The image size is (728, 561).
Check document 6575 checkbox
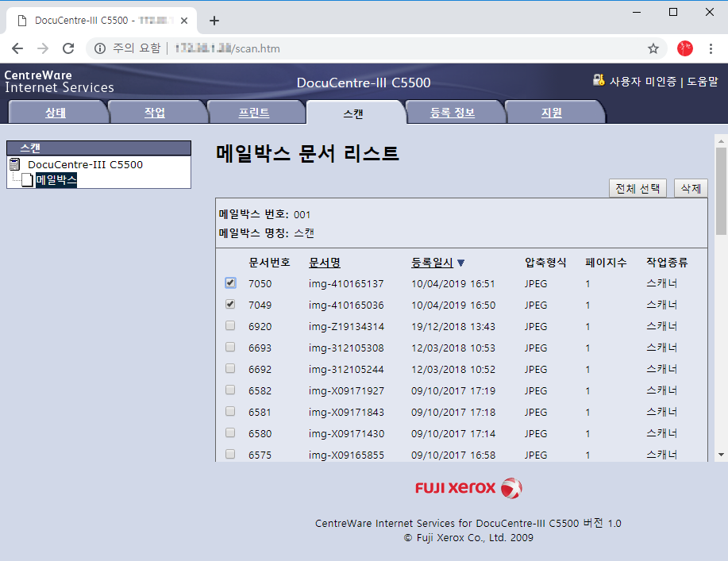tap(230, 453)
